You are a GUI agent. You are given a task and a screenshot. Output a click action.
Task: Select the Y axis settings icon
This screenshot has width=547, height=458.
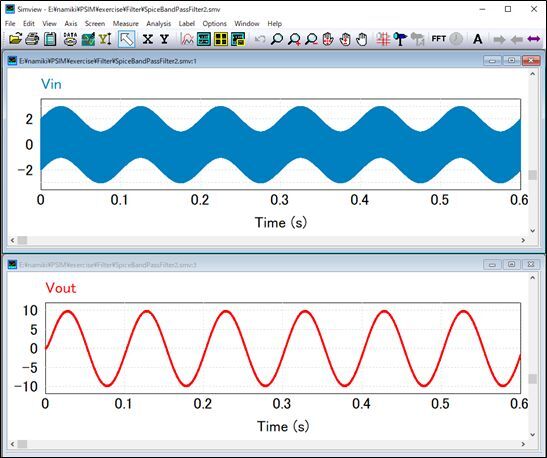(164, 39)
